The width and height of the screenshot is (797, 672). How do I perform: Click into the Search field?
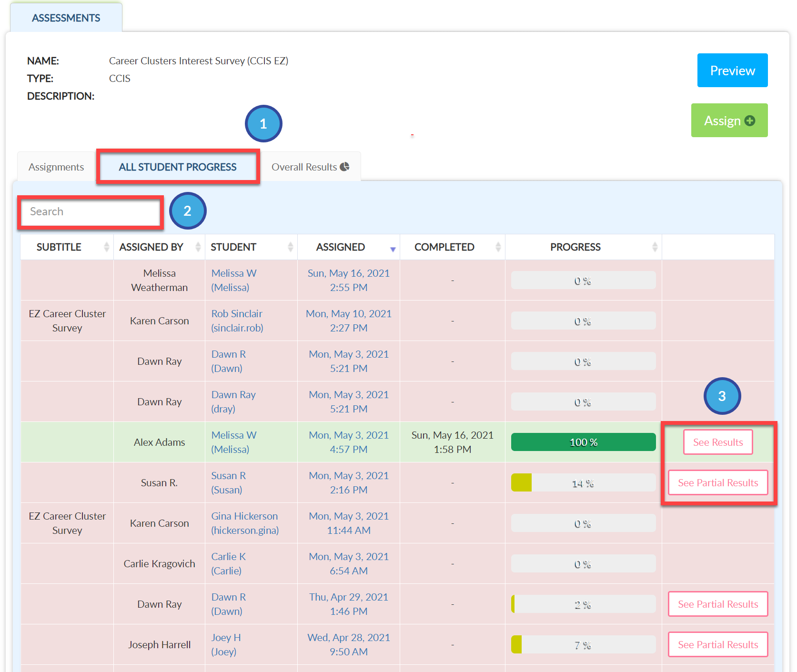point(91,212)
